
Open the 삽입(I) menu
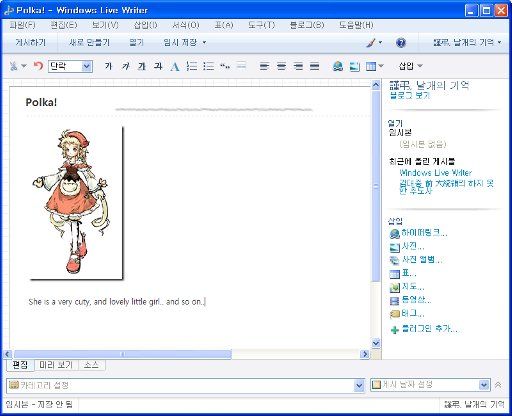pyautogui.click(x=145, y=25)
